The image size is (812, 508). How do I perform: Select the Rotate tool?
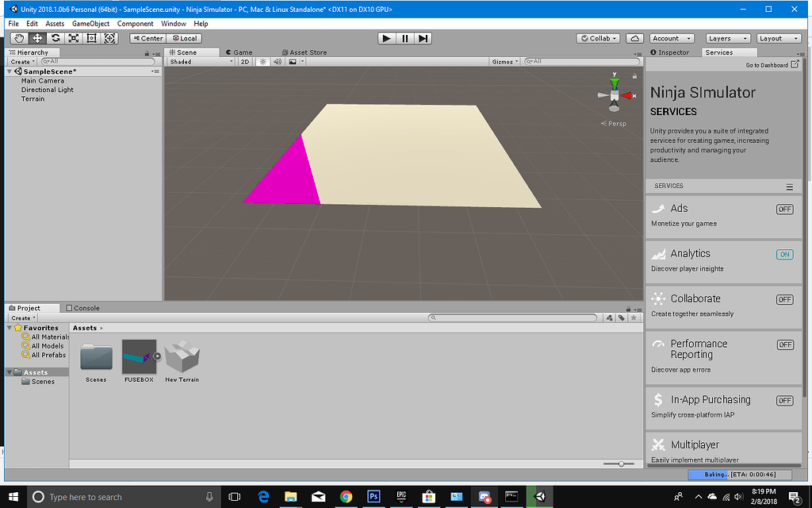[x=55, y=37]
